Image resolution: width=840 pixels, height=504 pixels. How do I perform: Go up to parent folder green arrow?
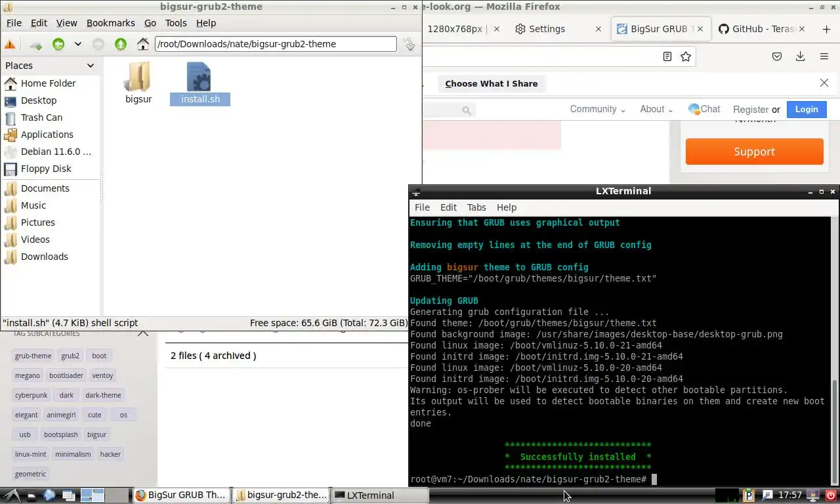click(121, 44)
